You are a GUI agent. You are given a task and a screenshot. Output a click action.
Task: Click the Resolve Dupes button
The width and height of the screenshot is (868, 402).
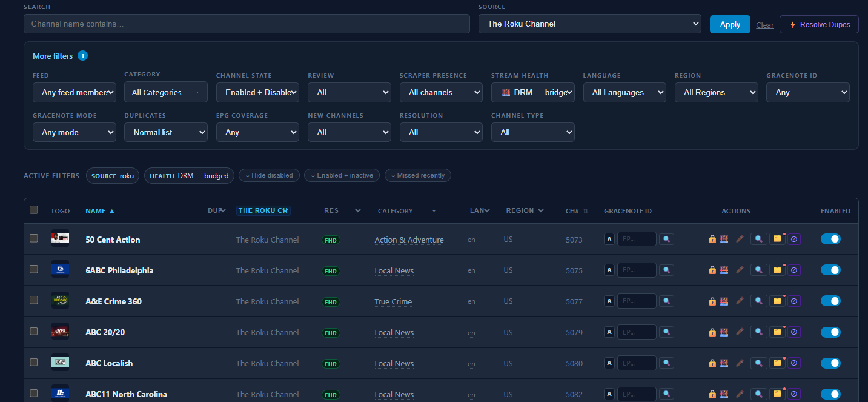coord(819,24)
